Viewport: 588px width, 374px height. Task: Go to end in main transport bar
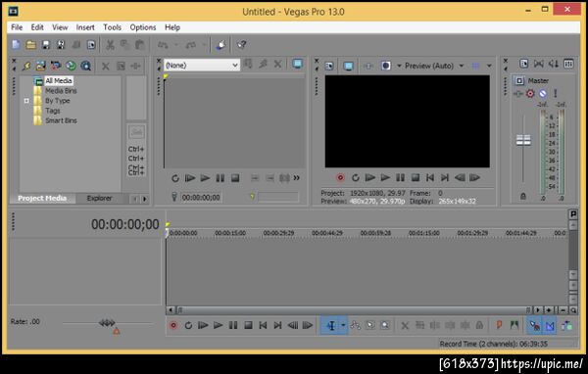click(277, 325)
